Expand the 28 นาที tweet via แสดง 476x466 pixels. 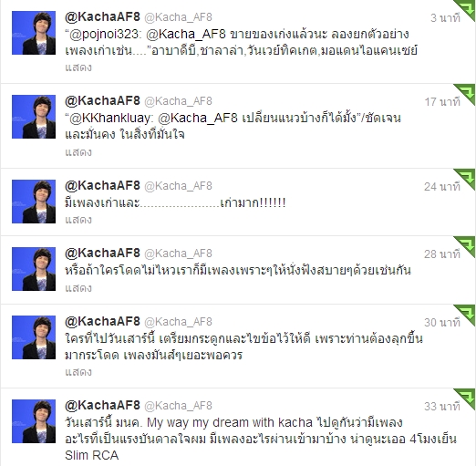coord(78,288)
